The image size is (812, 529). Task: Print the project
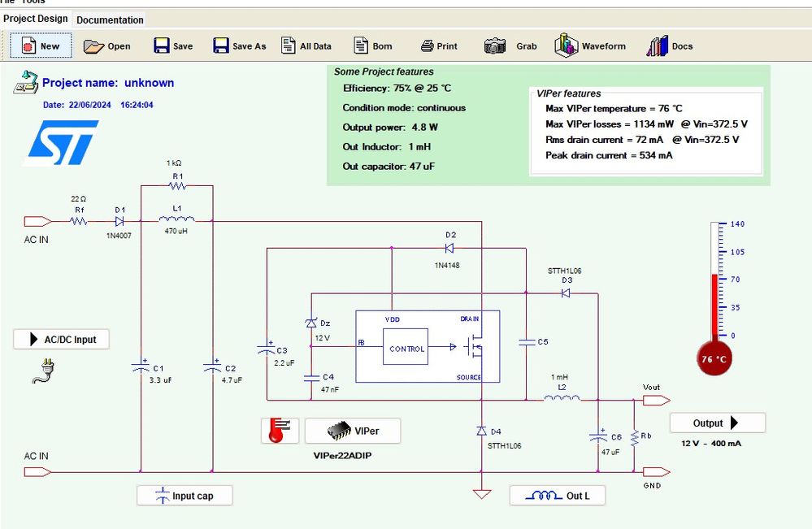coord(438,46)
